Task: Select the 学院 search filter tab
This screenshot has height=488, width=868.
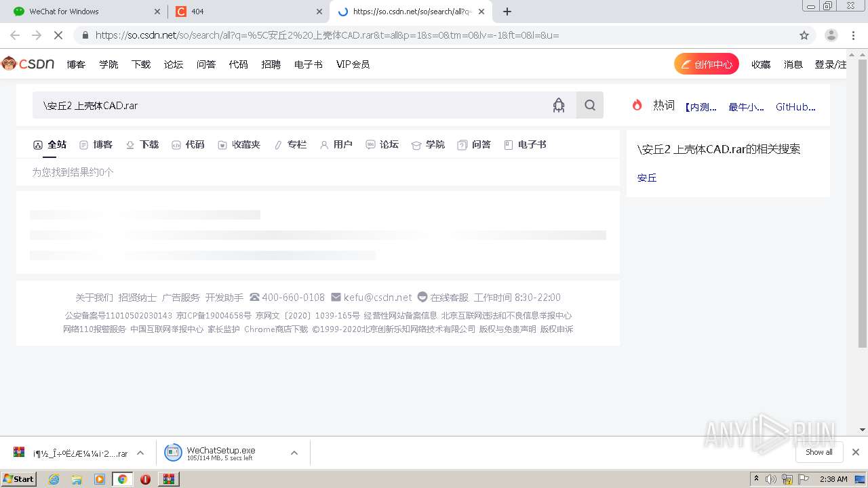Action: (x=428, y=144)
